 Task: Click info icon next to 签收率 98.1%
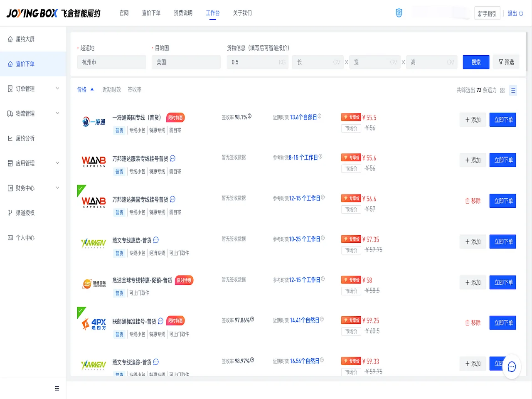249,116
